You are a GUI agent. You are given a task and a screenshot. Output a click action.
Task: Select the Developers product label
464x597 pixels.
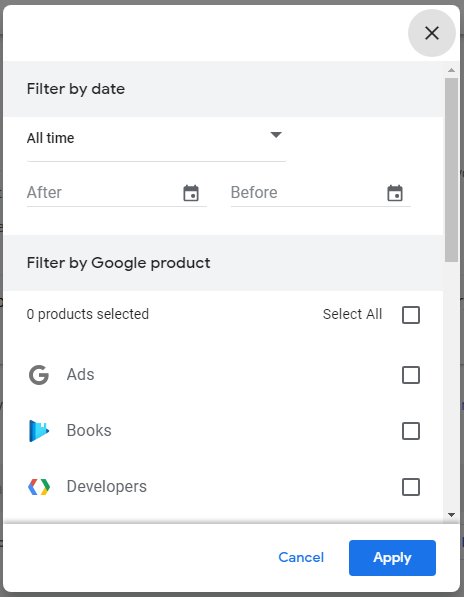[x=107, y=487]
